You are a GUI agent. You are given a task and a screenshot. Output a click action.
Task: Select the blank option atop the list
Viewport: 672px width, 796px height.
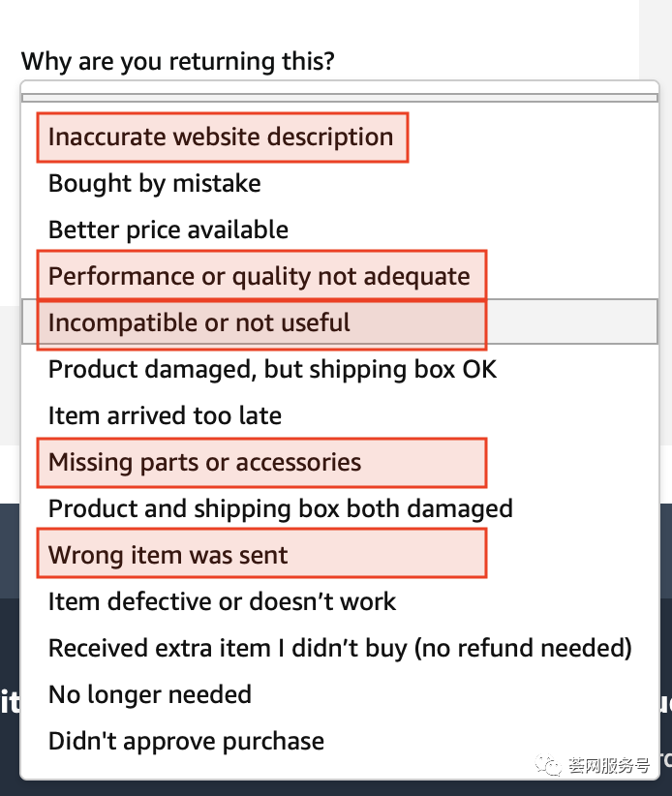[x=339, y=97]
